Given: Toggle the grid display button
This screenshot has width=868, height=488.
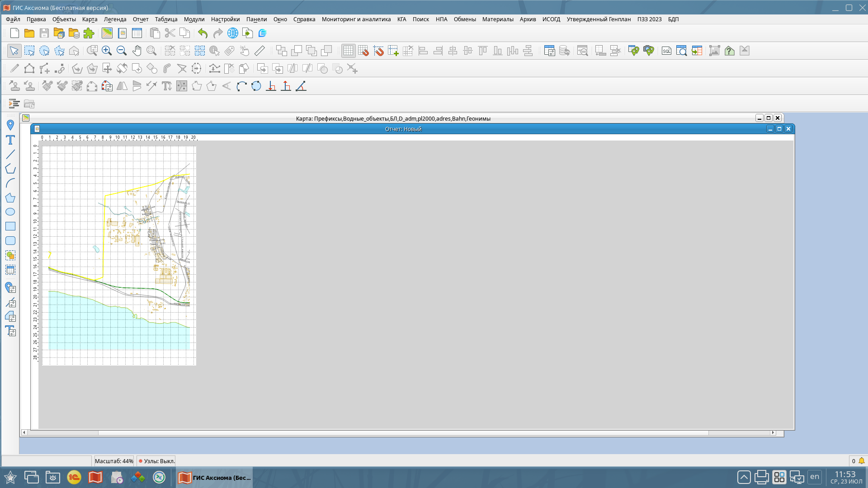Looking at the screenshot, I should 348,51.
